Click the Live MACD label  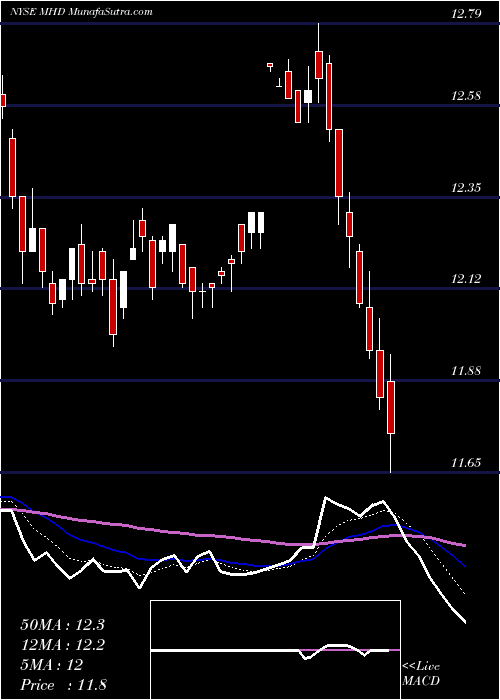click(421, 673)
